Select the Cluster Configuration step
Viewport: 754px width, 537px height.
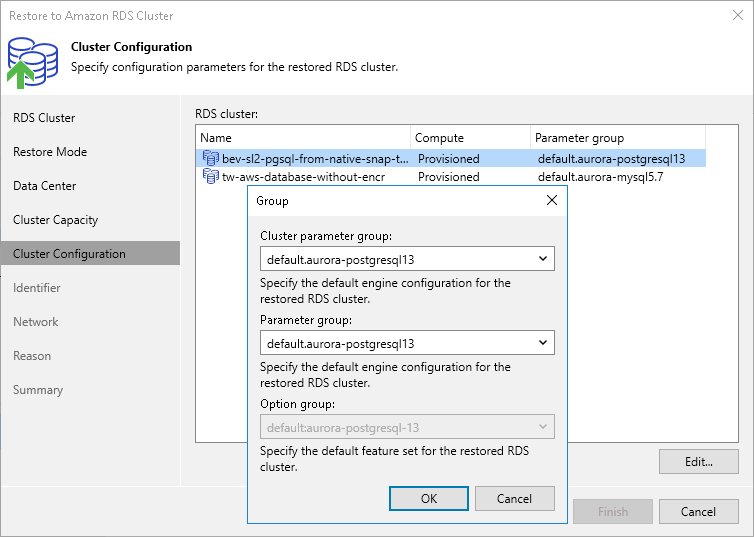[x=69, y=254]
